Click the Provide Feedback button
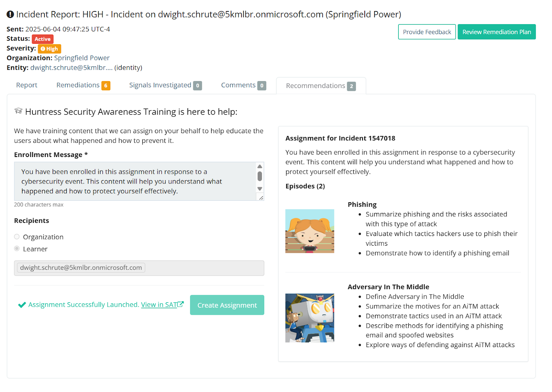Viewport: 552px width, 392px height. click(x=427, y=32)
